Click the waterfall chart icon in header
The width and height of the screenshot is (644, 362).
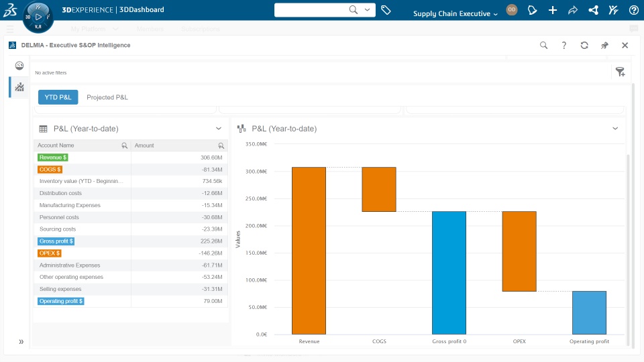pos(241,129)
